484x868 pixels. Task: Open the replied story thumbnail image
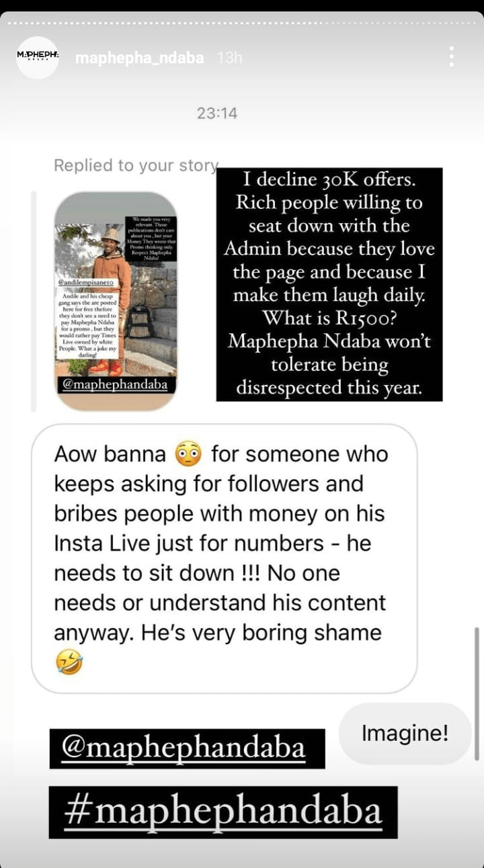pos(116,301)
